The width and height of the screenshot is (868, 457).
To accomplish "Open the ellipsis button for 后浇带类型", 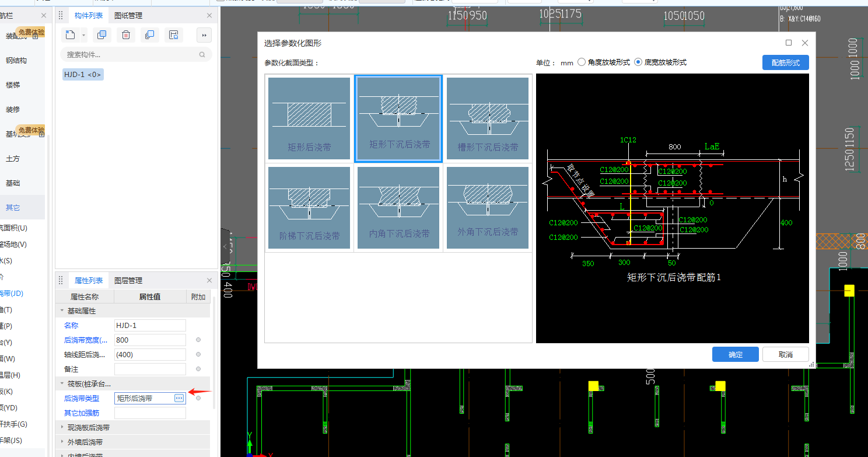I will (179, 398).
